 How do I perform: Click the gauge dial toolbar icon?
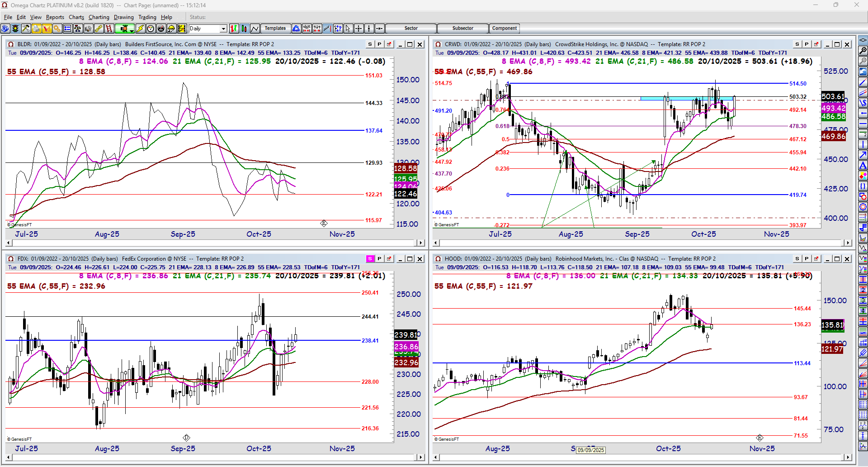pos(151,29)
